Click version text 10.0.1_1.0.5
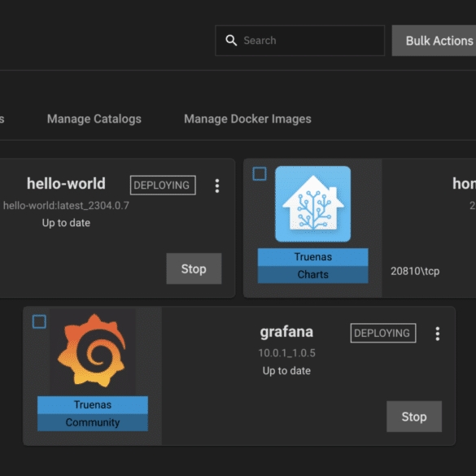476x476 pixels. (286, 353)
